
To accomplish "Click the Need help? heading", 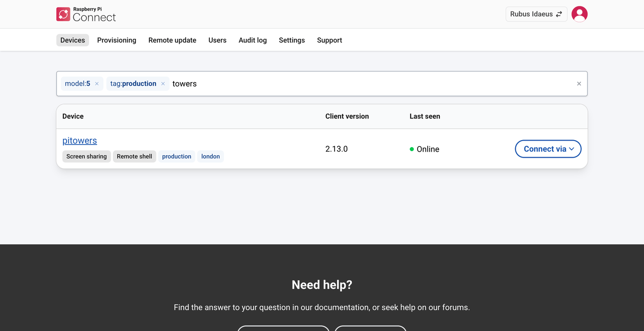I will click(322, 285).
